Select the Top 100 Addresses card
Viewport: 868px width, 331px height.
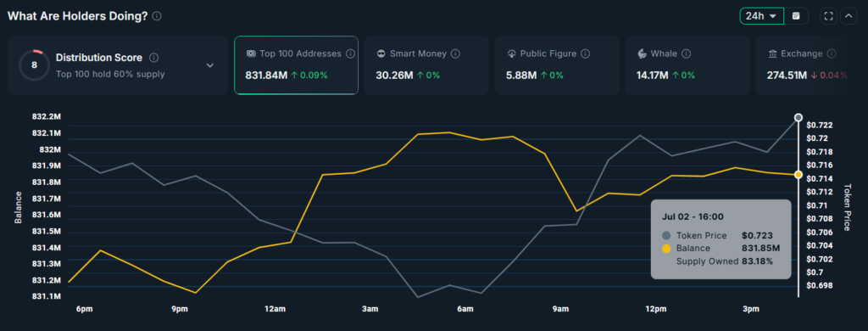coord(296,65)
